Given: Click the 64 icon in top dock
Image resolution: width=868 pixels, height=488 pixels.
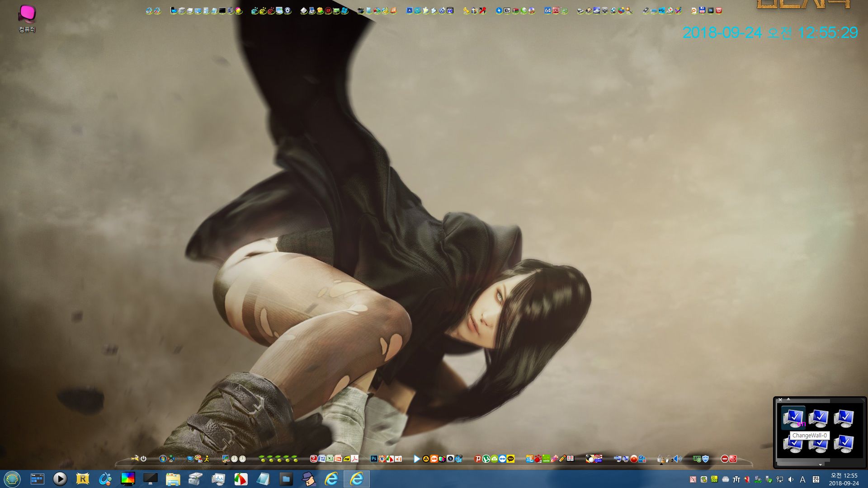Looking at the screenshot, I should point(547,10).
